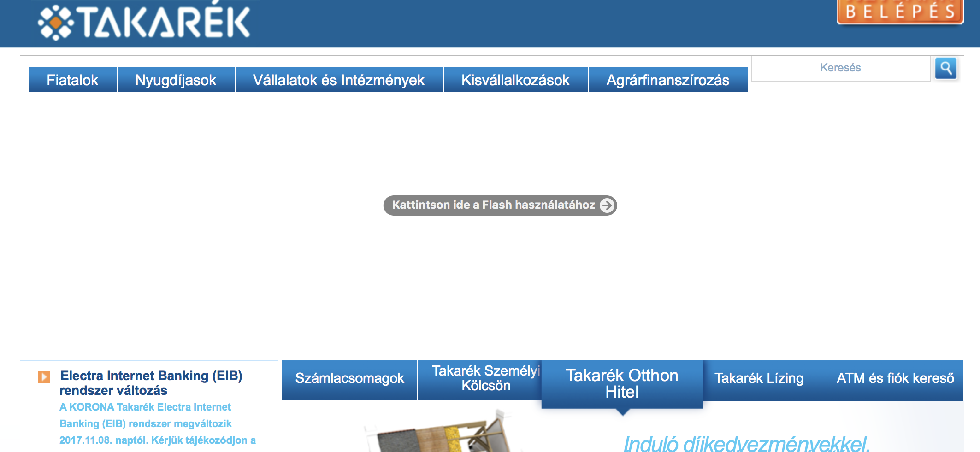Read the KORONA Takarék Electra news summary
Screen dimensions: 980x452
[x=158, y=423]
